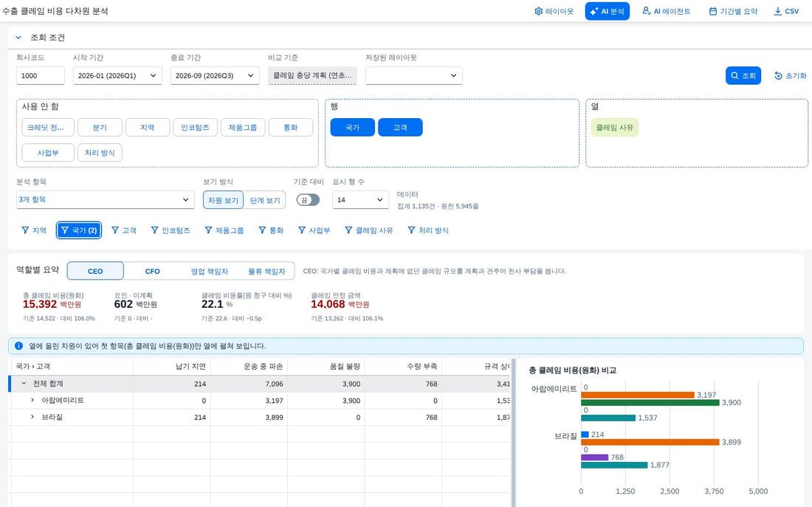The width and height of the screenshot is (812, 507).
Task: Select the 영업 책임자 role tab
Action: click(209, 271)
